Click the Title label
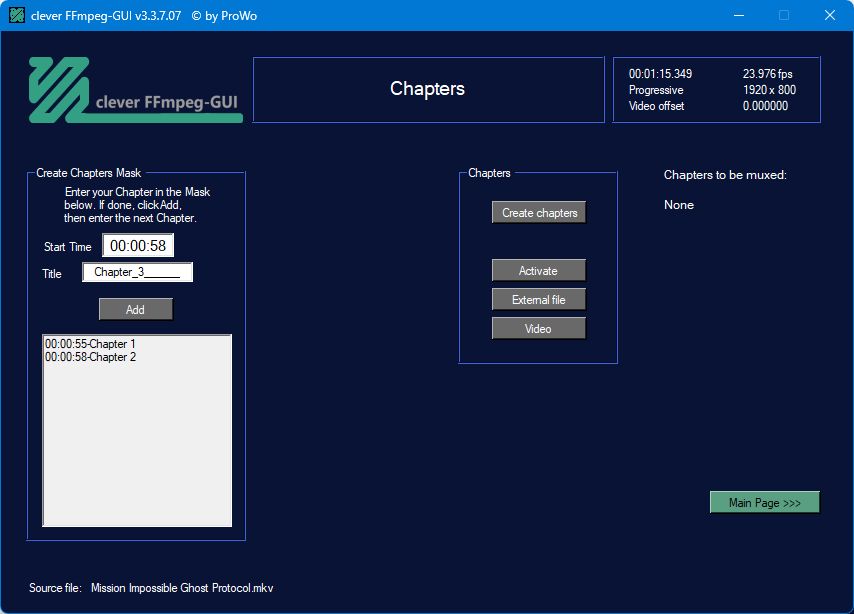Viewport: 854px width, 614px height. click(52, 273)
